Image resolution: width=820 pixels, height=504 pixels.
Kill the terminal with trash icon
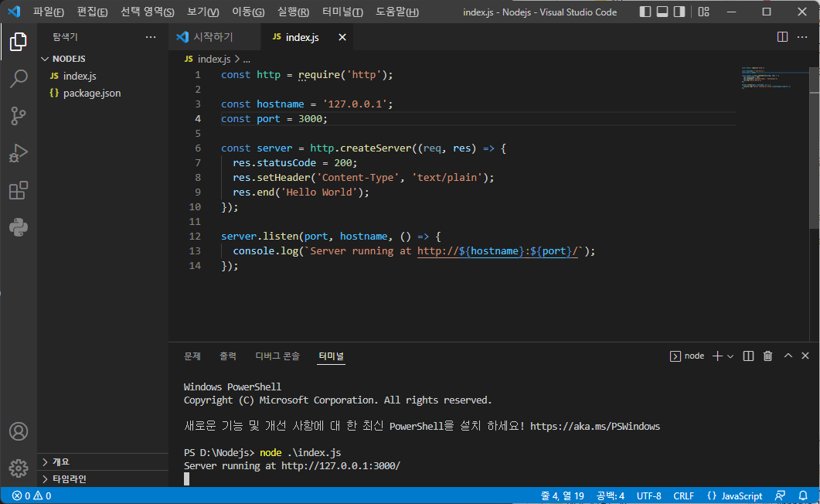767,356
